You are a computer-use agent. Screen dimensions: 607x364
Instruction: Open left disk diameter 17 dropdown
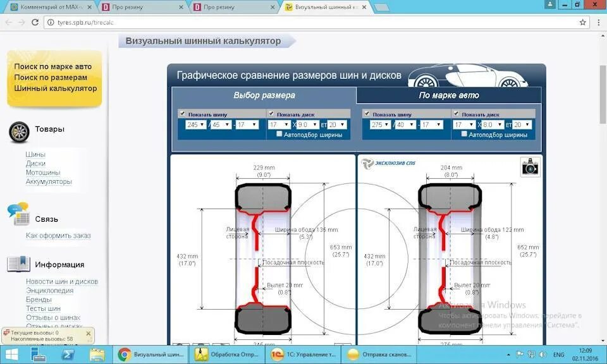279,124
